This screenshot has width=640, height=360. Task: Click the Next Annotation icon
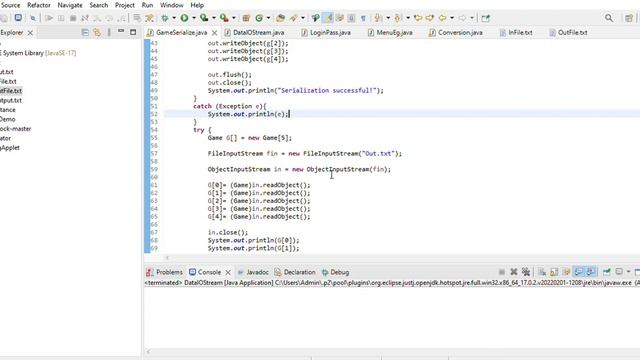click(x=378, y=18)
